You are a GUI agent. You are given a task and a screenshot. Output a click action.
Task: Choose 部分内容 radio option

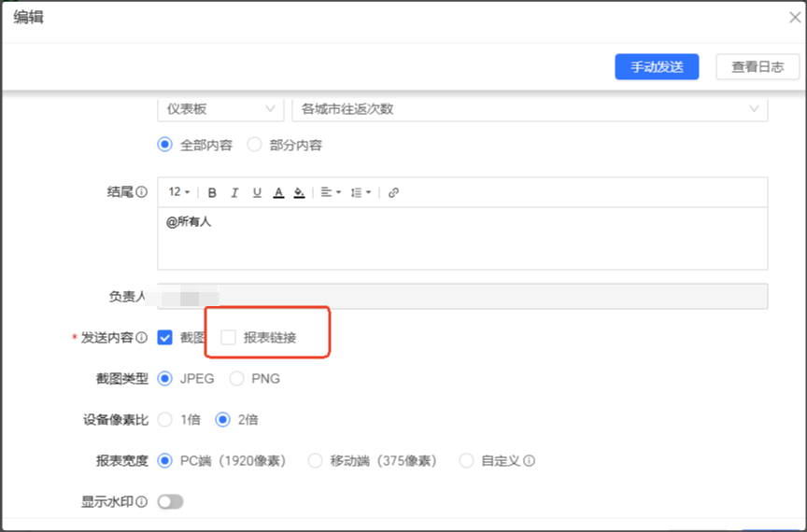(x=254, y=146)
